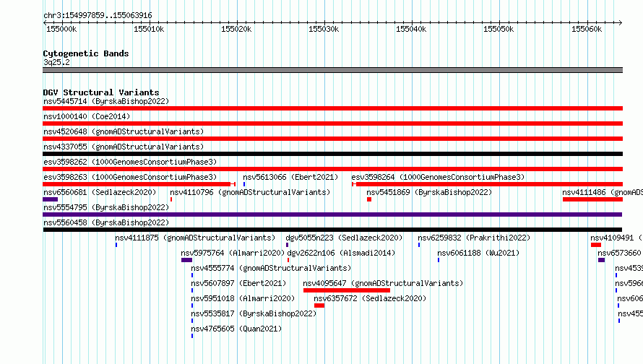Click nsv5607897 (Ebert2021) label

238,283
